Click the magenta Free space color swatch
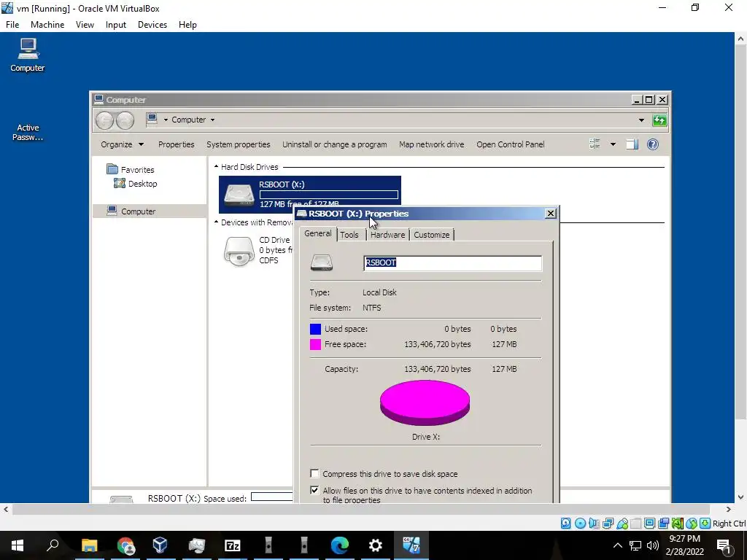The width and height of the screenshot is (747, 560). (315, 344)
